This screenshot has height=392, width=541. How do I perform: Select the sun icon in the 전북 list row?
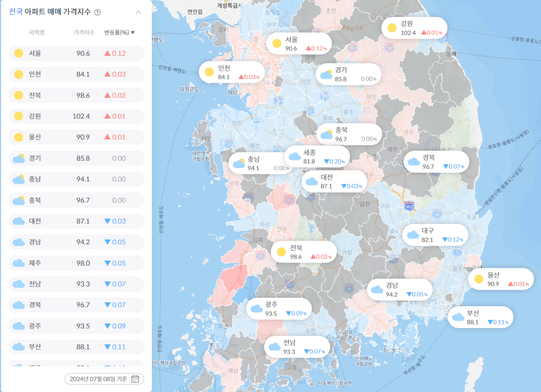[19, 95]
